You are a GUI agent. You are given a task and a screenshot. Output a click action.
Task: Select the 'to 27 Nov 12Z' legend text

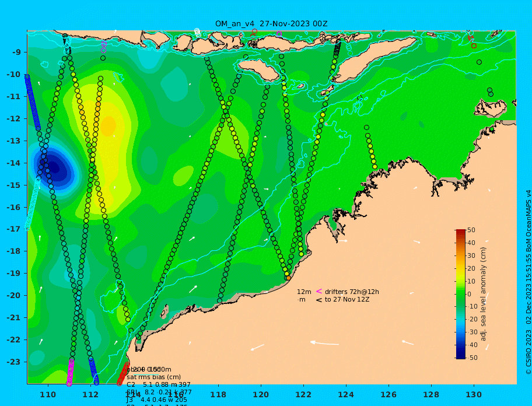tap(347, 299)
